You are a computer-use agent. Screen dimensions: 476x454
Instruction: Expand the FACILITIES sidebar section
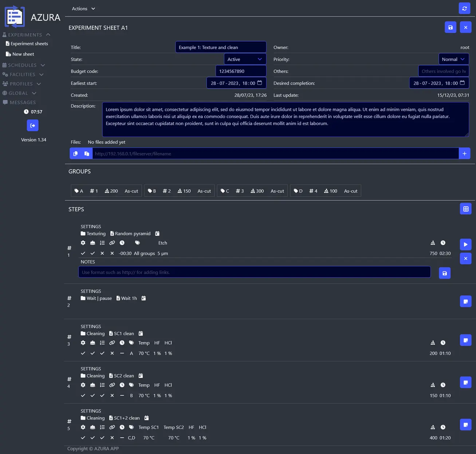23,74
